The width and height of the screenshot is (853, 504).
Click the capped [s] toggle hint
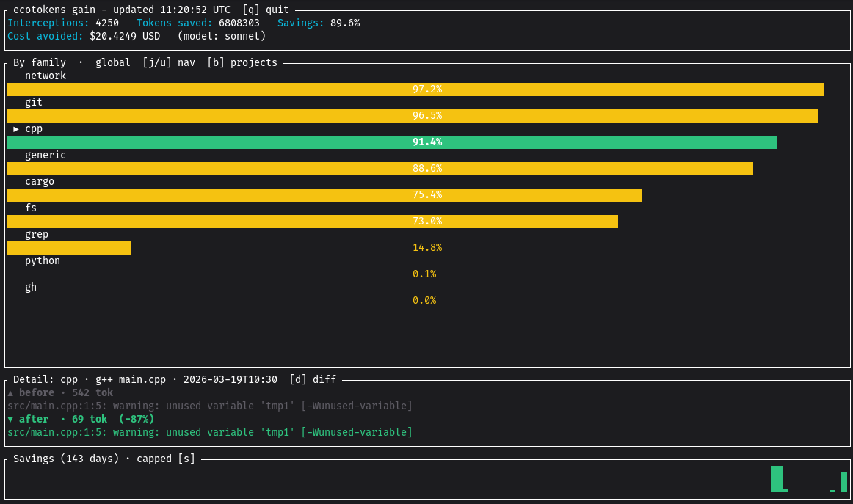tap(166, 459)
